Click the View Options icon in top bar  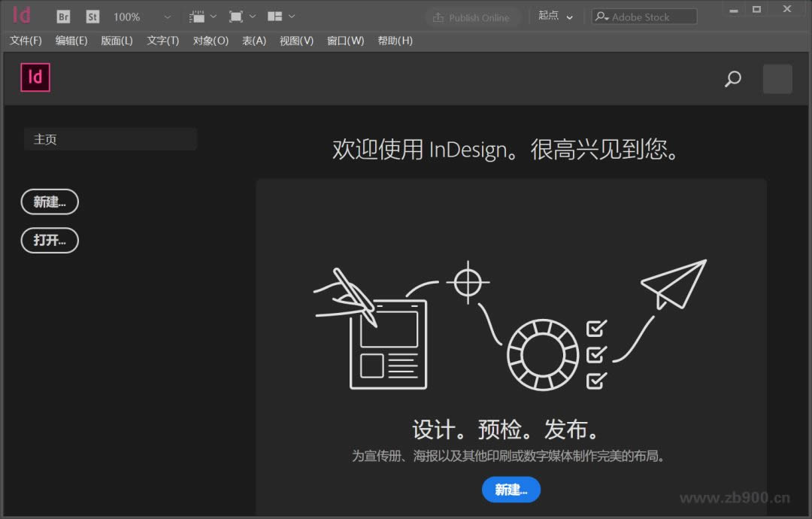click(x=198, y=17)
